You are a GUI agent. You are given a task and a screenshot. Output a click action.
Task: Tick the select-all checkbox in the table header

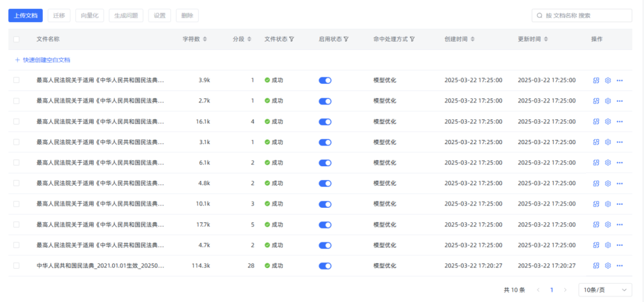17,39
